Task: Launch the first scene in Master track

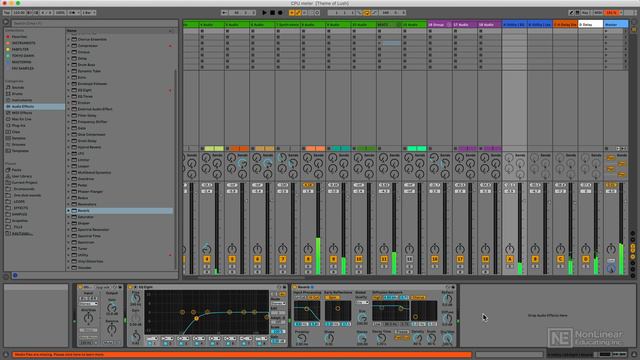Action: [606, 31]
